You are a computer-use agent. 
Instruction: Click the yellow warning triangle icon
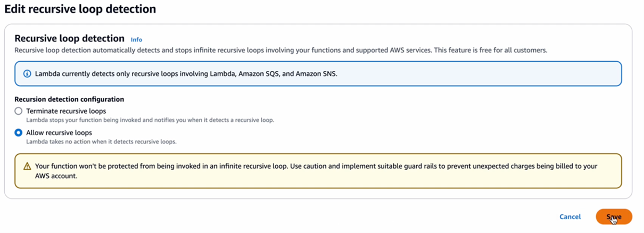[27, 166]
